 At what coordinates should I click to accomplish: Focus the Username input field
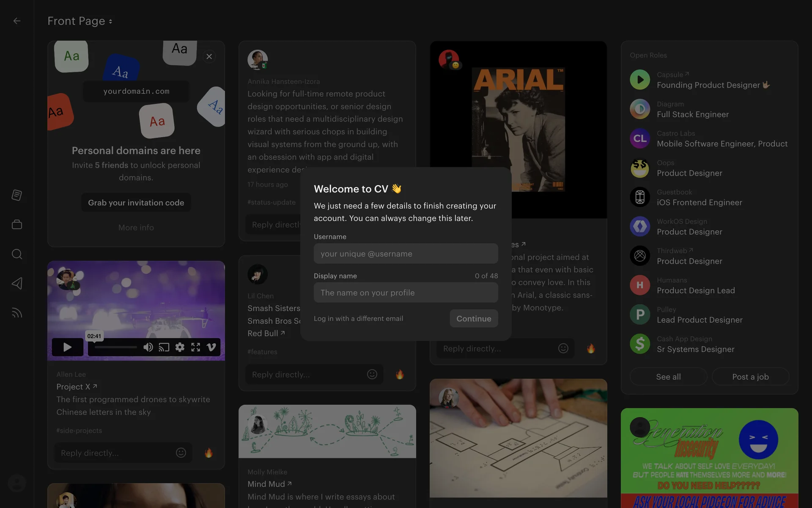pos(406,254)
